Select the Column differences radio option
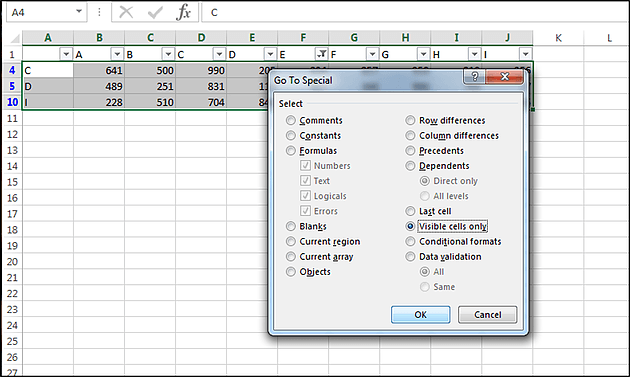This screenshot has width=630, height=377. [x=410, y=135]
